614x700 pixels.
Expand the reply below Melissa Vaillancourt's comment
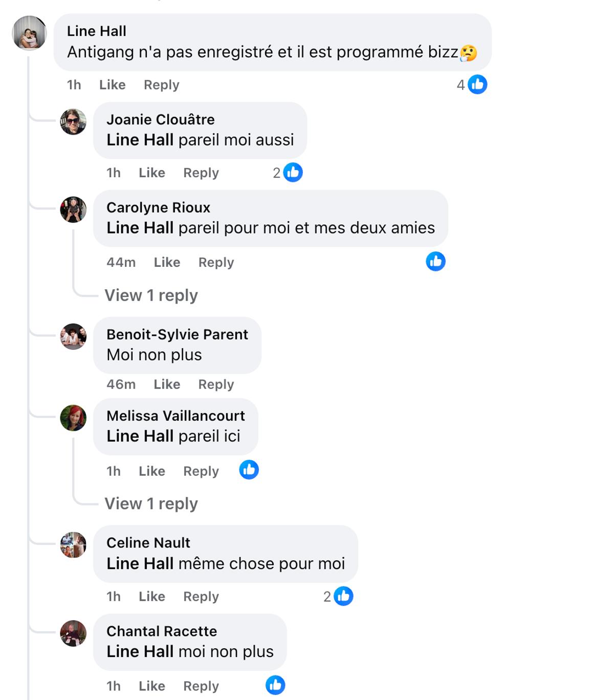(151, 504)
